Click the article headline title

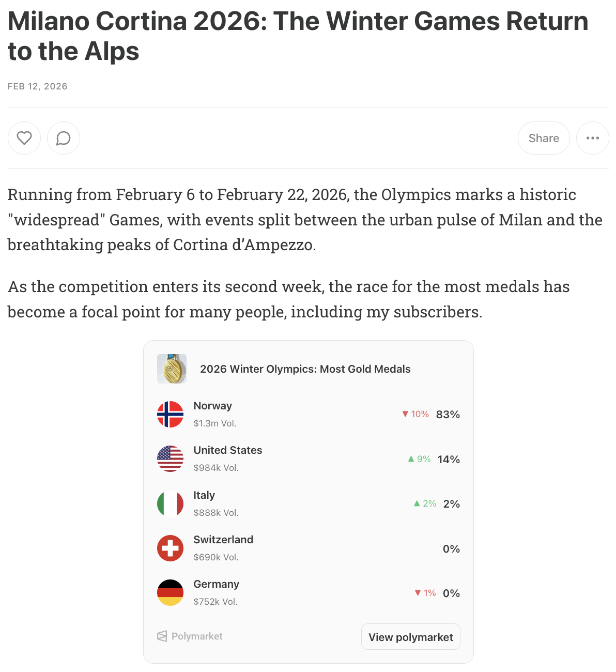(x=298, y=36)
